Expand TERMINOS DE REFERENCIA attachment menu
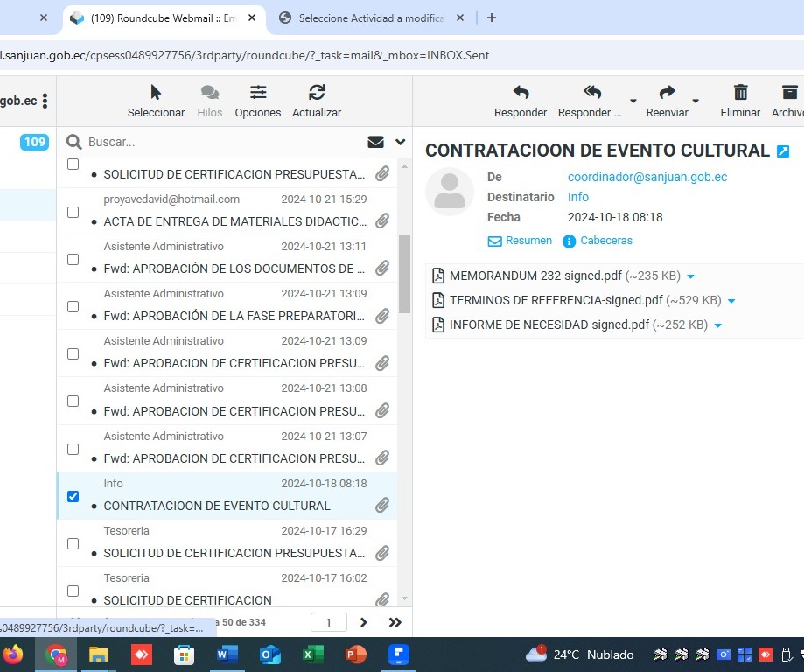The width and height of the screenshot is (804, 672). (x=731, y=301)
